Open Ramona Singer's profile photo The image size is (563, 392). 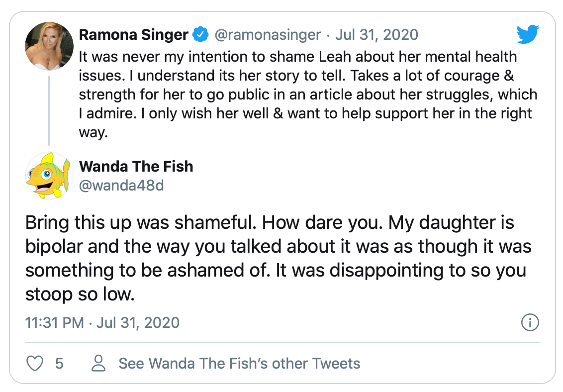(x=49, y=46)
